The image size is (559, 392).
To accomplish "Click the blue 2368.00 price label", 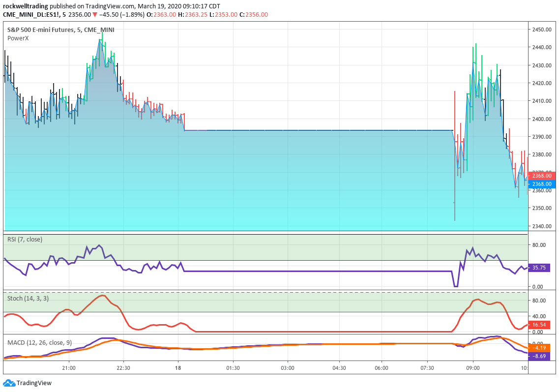I will point(541,184).
